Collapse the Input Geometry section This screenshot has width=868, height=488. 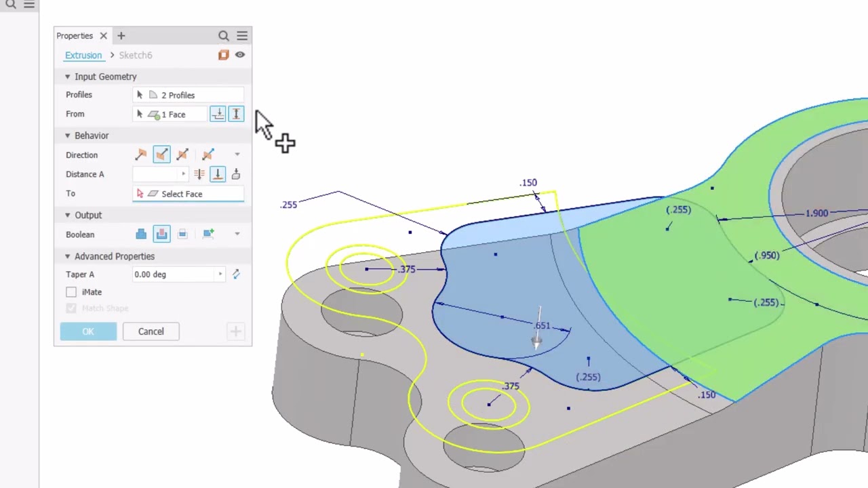pyautogui.click(x=68, y=77)
